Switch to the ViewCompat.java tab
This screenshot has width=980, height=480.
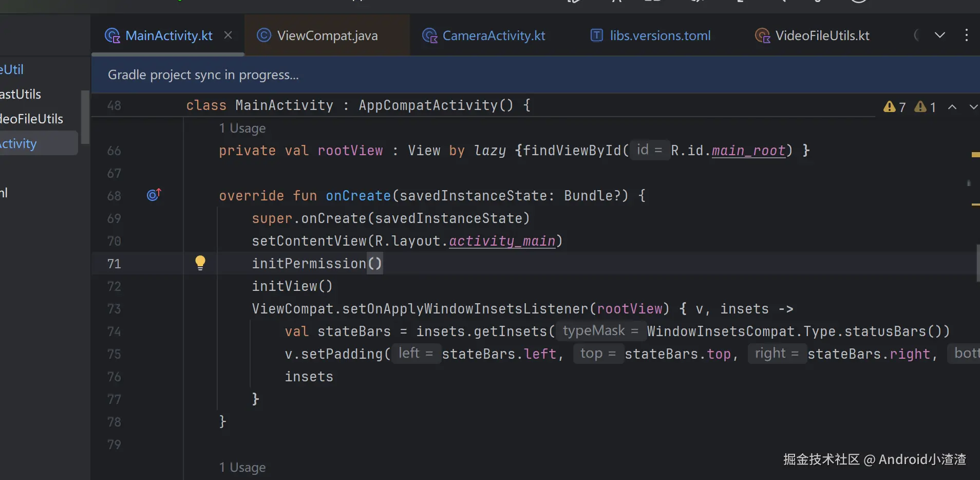pyautogui.click(x=327, y=35)
